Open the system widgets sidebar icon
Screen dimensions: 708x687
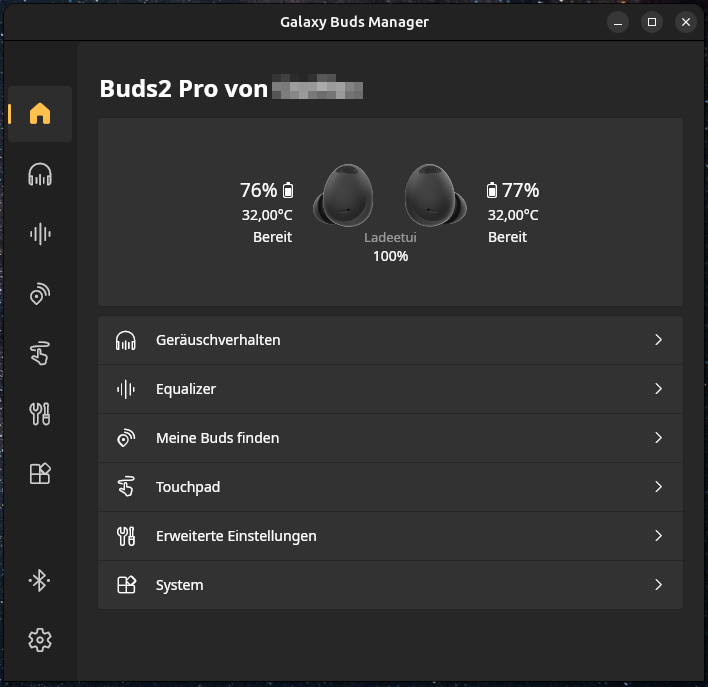[40, 473]
